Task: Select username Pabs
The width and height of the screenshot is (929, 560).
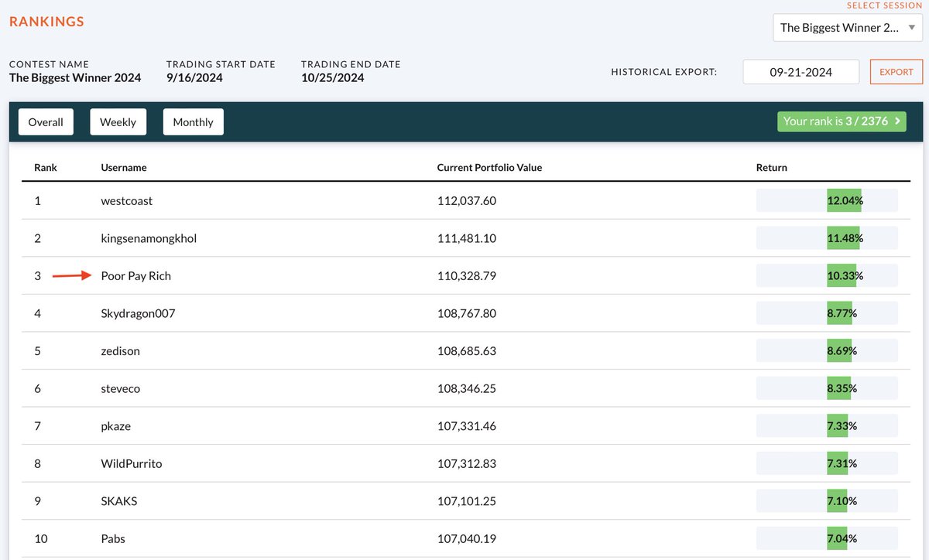Action: click(x=113, y=538)
